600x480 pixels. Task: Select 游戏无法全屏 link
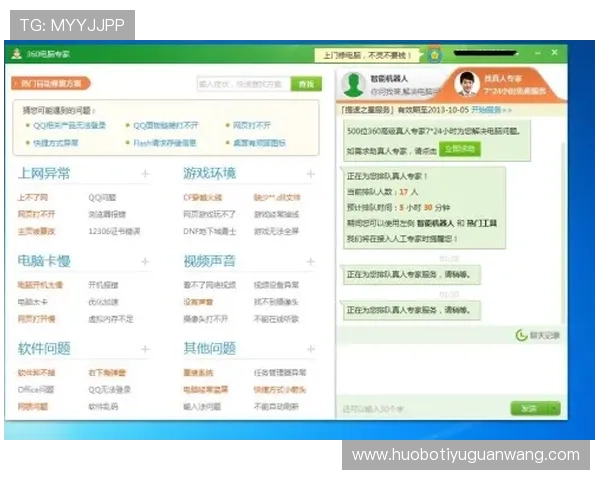(276, 231)
